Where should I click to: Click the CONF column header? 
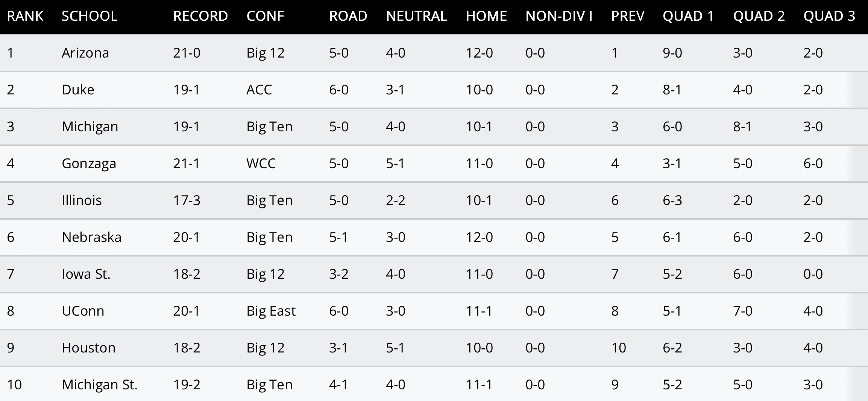point(265,16)
